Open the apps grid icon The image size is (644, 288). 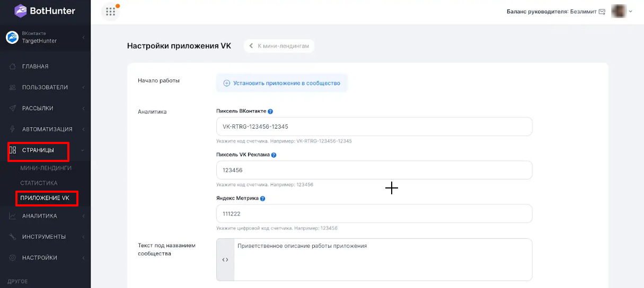pyautogui.click(x=111, y=12)
